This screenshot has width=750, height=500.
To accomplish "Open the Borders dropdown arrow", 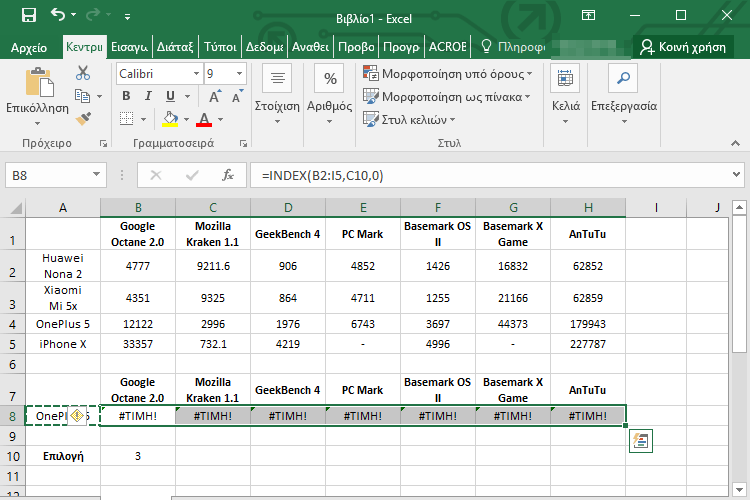I will coord(143,119).
